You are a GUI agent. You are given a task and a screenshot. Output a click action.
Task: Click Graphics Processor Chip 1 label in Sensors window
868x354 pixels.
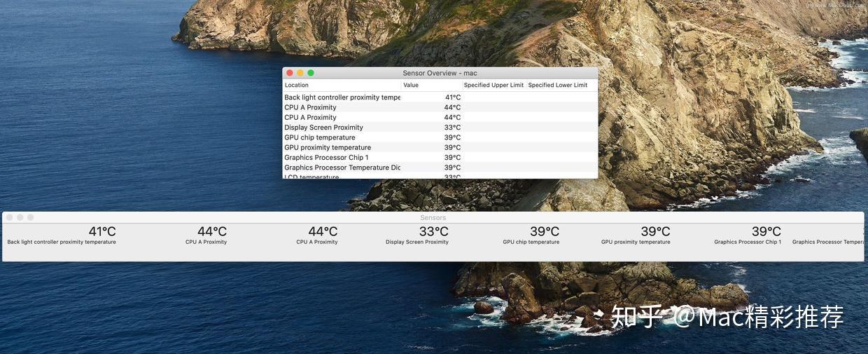coord(748,243)
